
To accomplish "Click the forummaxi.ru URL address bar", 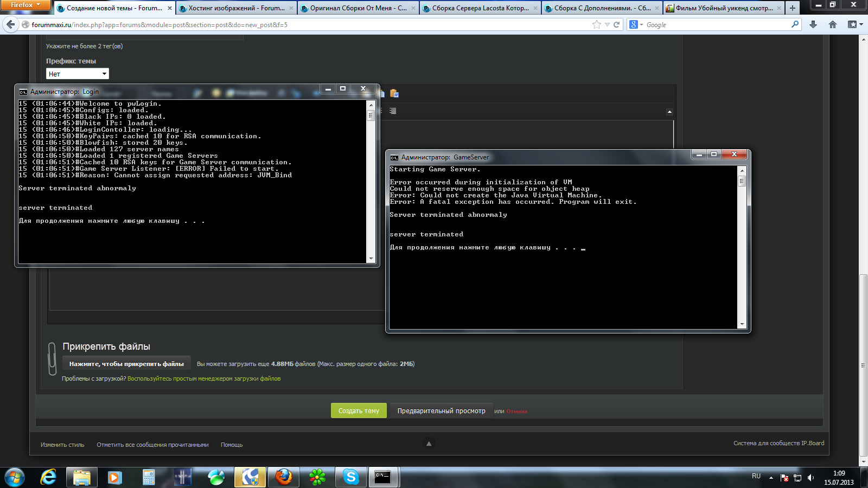I will coord(304,24).
